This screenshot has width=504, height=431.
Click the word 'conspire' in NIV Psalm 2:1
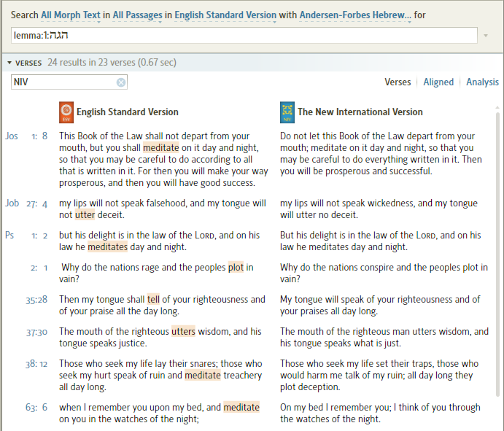(x=376, y=268)
